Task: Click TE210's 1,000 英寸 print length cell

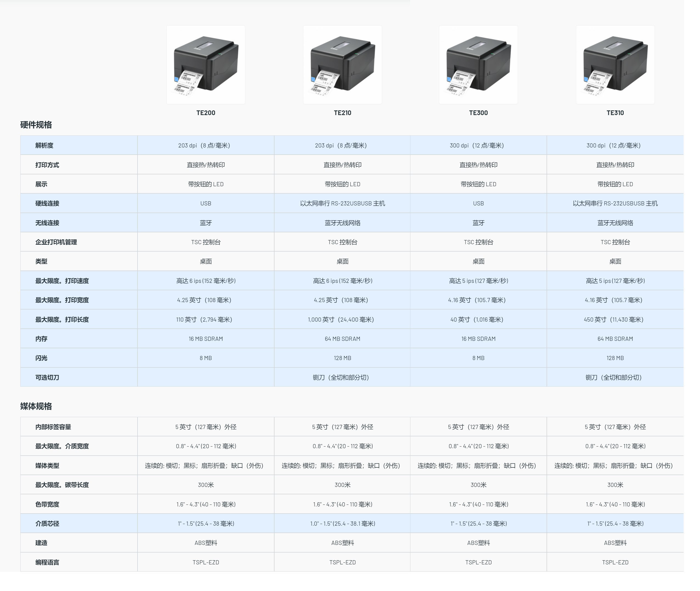Action: coord(341,320)
